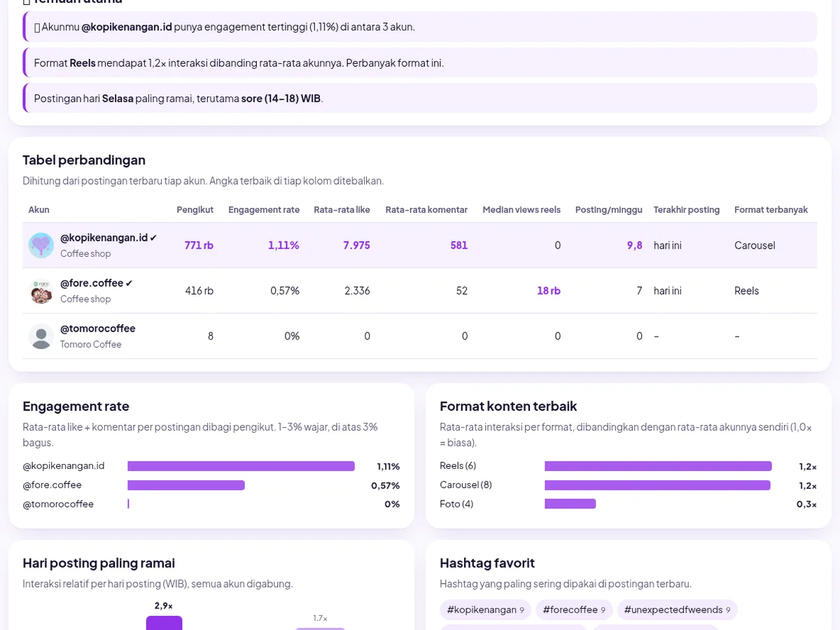The height and width of the screenshot is (630, 840).
Task: Click the Carousel (8) format bar
Action: 657,485
